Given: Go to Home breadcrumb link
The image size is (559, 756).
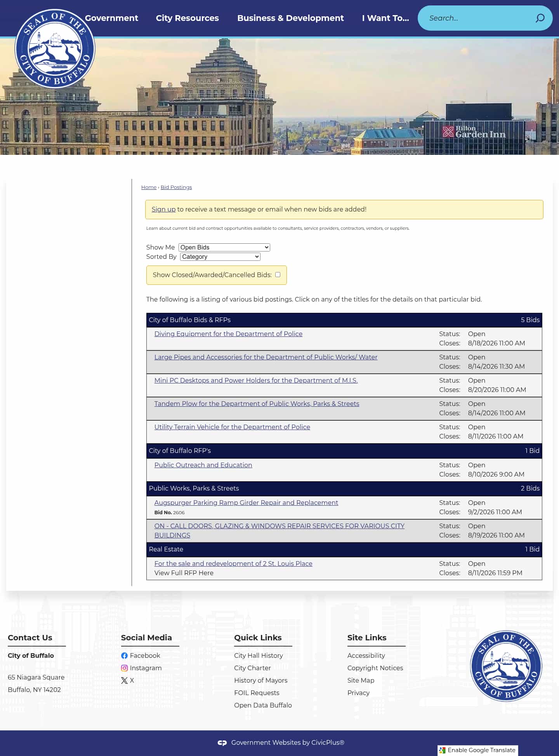Looking at the screenshot, I should click(149, 187).
